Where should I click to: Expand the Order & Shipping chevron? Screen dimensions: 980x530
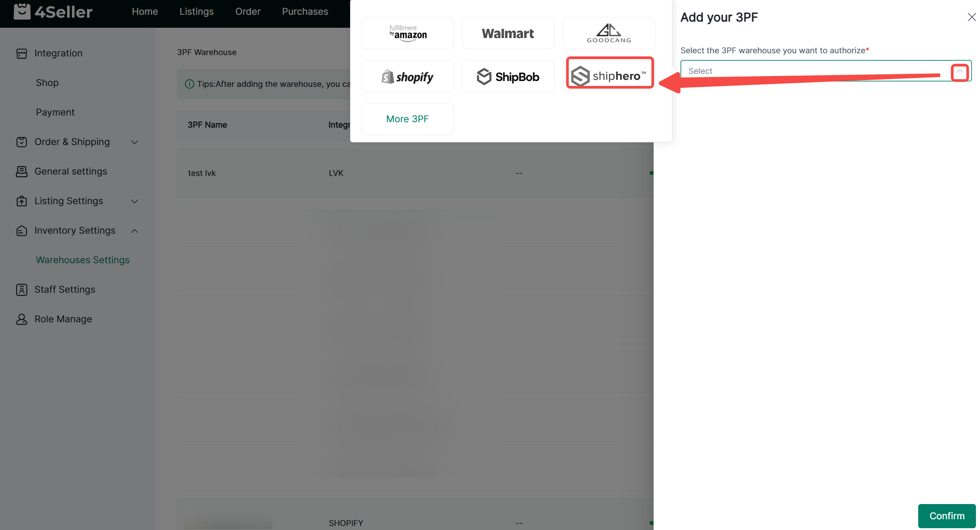134,142
